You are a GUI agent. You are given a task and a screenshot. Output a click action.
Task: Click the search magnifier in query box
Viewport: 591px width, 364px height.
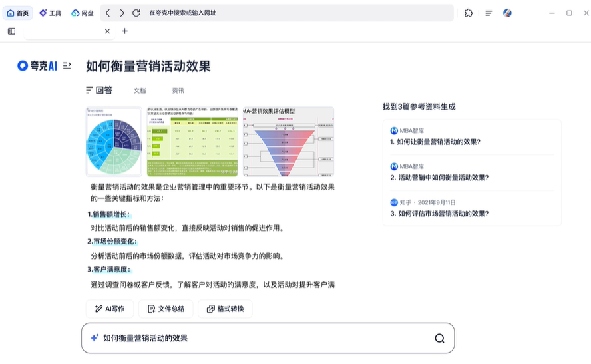(x=439, y=338)
